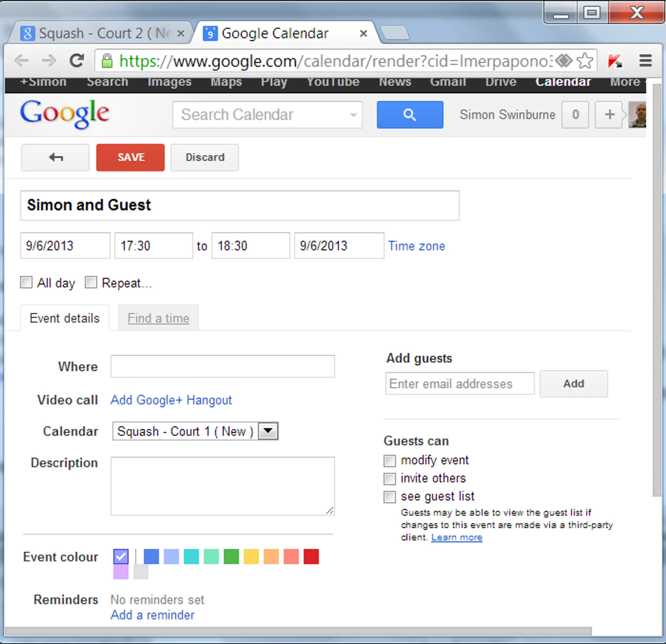Bookmark page with the star icon
The width and height of the screenshot is (666, 644).
pyautogui.click(x=585, y=61)
